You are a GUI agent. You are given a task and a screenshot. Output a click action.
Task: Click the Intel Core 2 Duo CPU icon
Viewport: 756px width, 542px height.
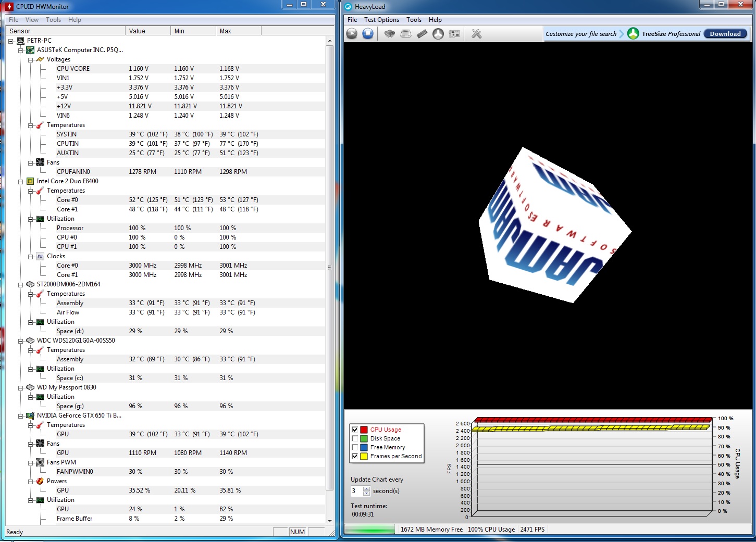pyautogui.click(x=30, y=181)
